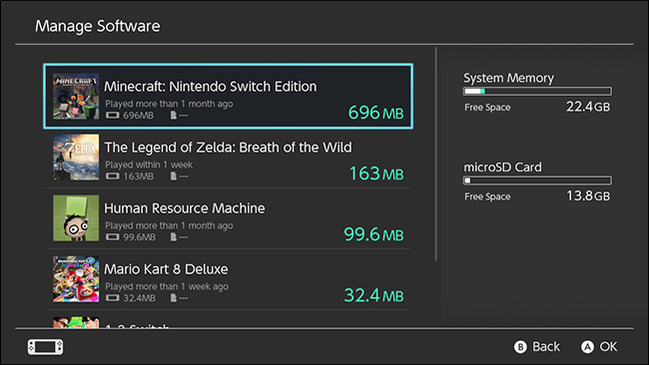
Task: Click Free Space label under microSD Card
Action: [x=487, y=197]
